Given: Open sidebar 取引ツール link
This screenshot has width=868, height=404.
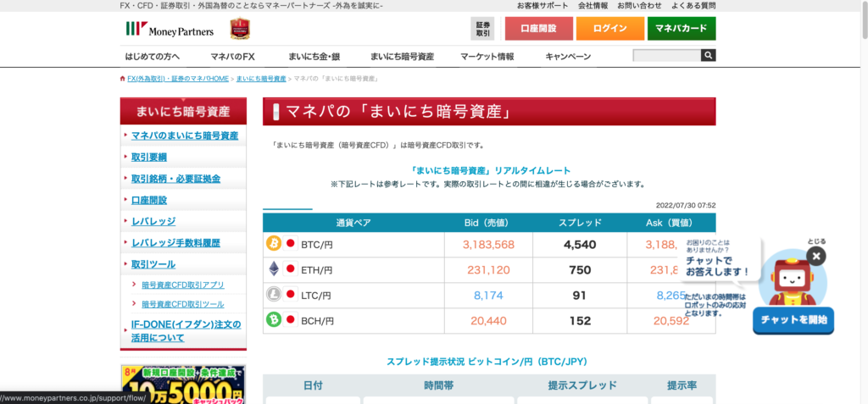Looking at the screenshot, I should pyautogui.click(x=153, y=264).
